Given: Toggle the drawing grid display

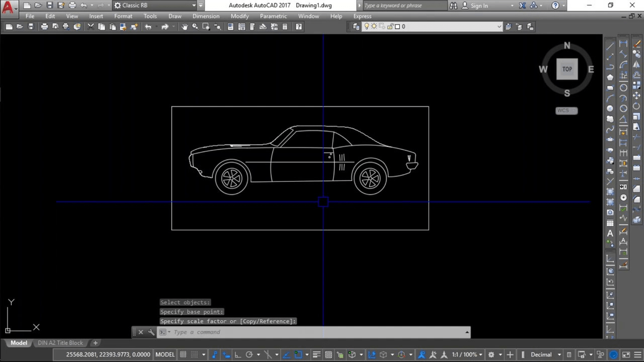Looking at the screenshot, I should (183, 354).
